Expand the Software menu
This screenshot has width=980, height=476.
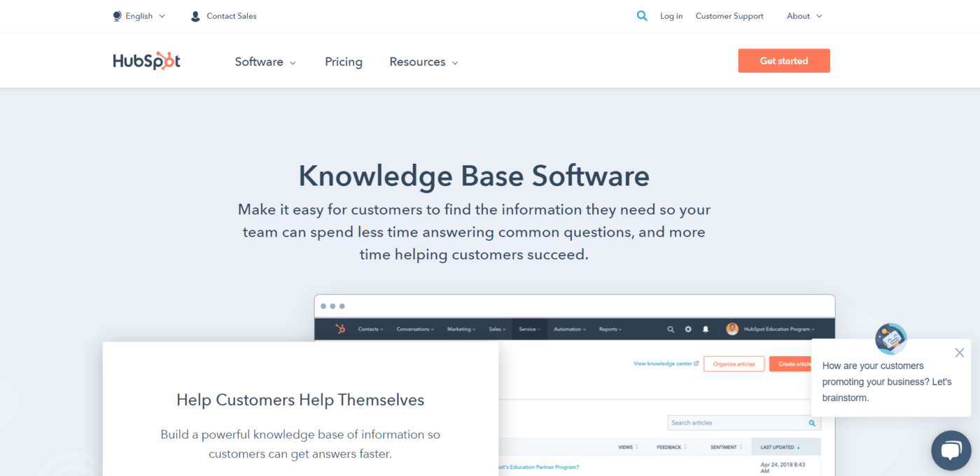pos(265,62)
